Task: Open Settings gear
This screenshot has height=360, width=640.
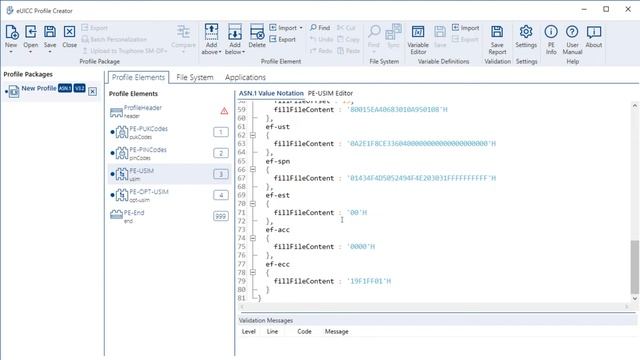Action: [526, 32]
